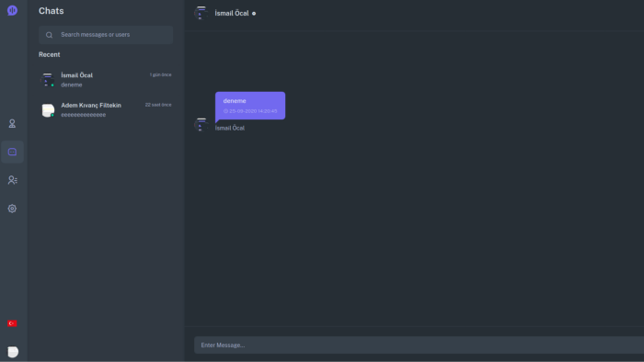Click İsmail Öcal avatar in recent list
Image resolution: width=644 pixels, height=362 pixels.
[48, 80]
